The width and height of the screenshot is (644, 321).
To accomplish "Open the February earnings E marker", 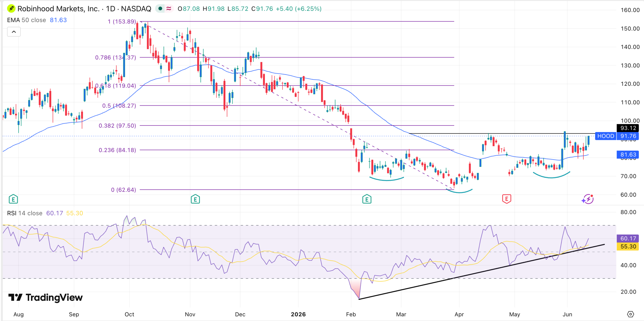I will (367, 199).
